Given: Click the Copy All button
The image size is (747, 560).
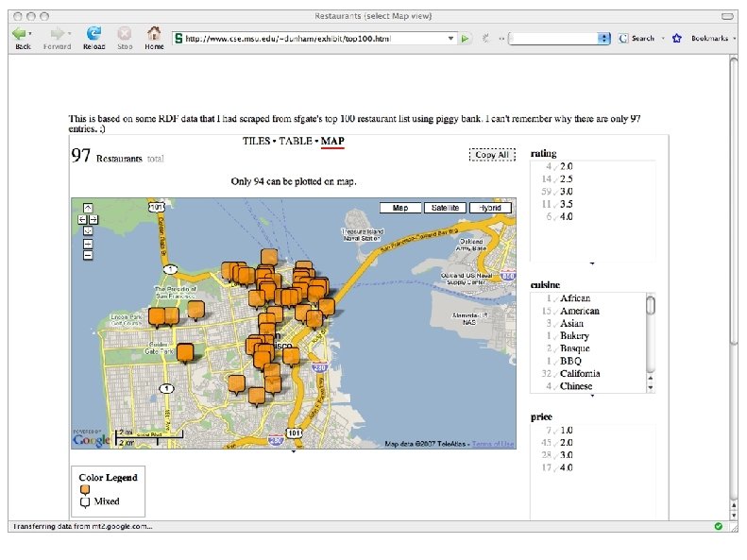Looking at the screenshot, I should click(x=491, y=155).
